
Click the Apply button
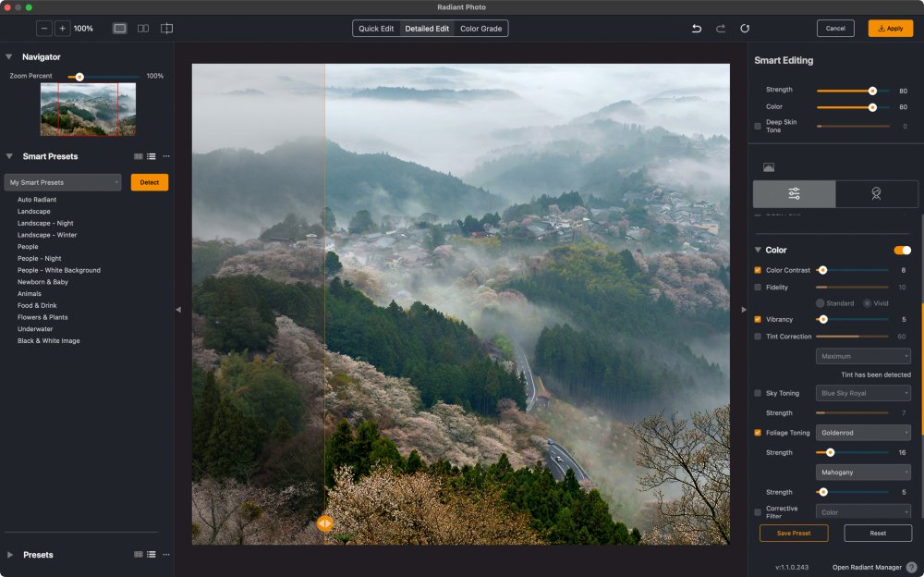coord(891,29)
